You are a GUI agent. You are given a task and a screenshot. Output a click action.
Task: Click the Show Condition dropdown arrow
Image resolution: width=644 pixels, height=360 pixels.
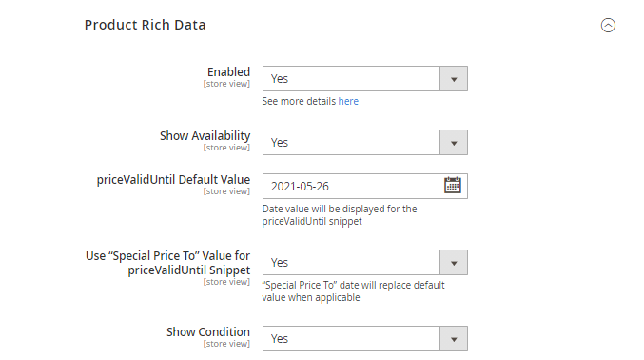pyautogui.click(x=454, y=339)
